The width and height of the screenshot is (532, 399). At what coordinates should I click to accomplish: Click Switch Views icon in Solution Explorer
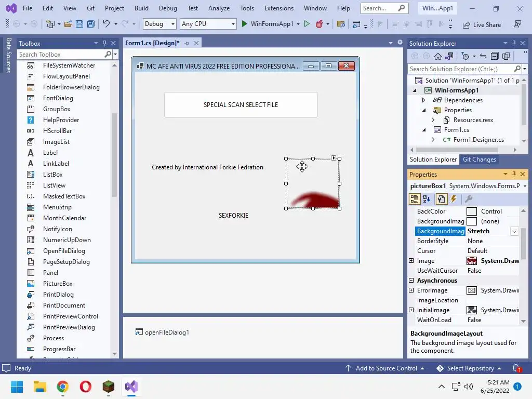point(449,56)
